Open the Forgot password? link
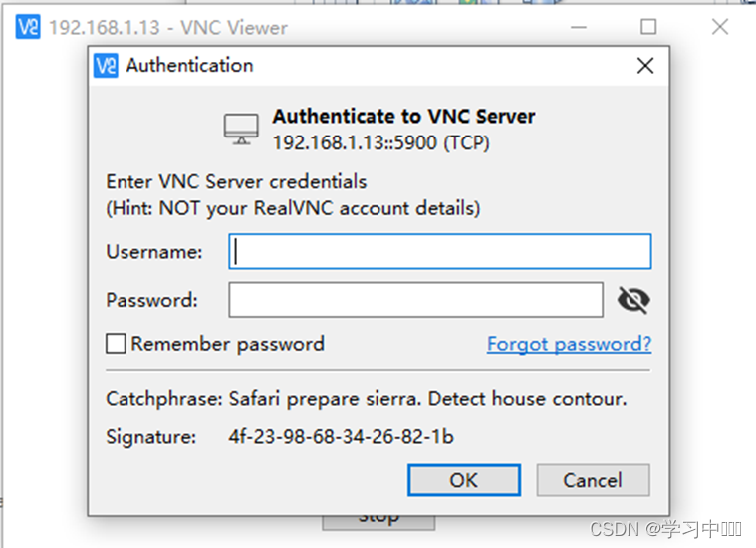The image size is (756, 548). 569,344
